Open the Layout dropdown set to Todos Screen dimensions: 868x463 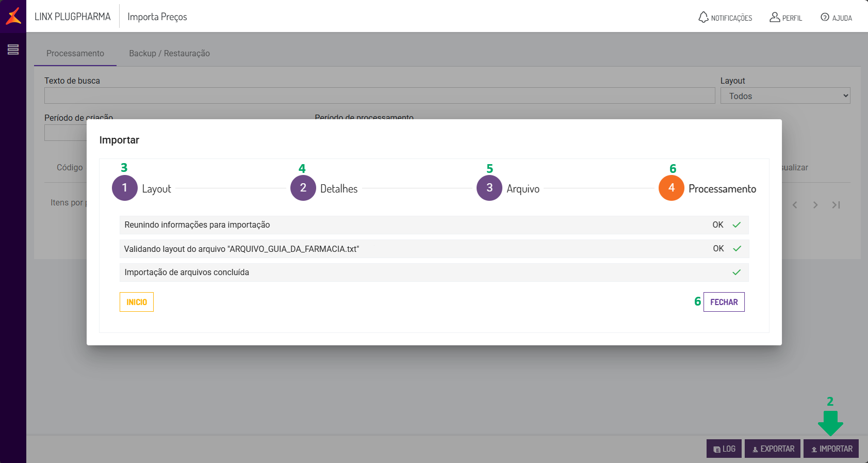pos(785,95)
